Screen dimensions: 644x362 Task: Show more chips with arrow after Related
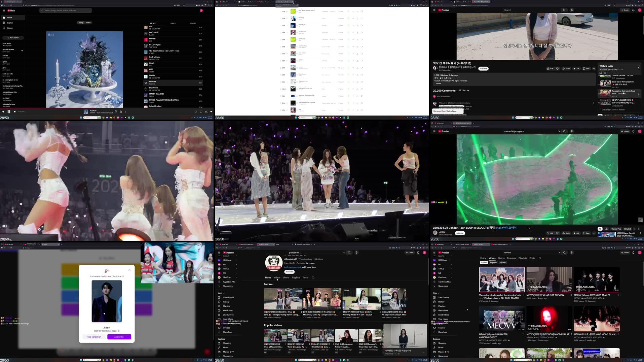point(639,229)
